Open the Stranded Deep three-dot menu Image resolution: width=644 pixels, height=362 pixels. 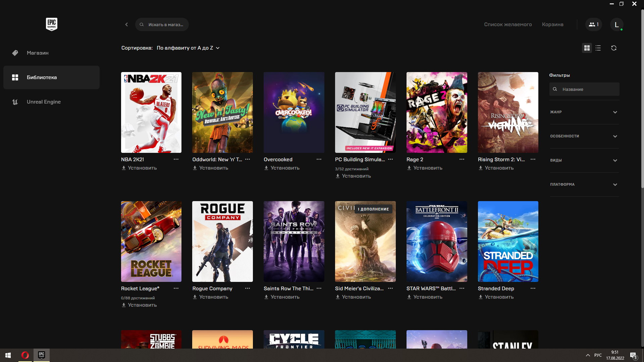tap(533, 288)
